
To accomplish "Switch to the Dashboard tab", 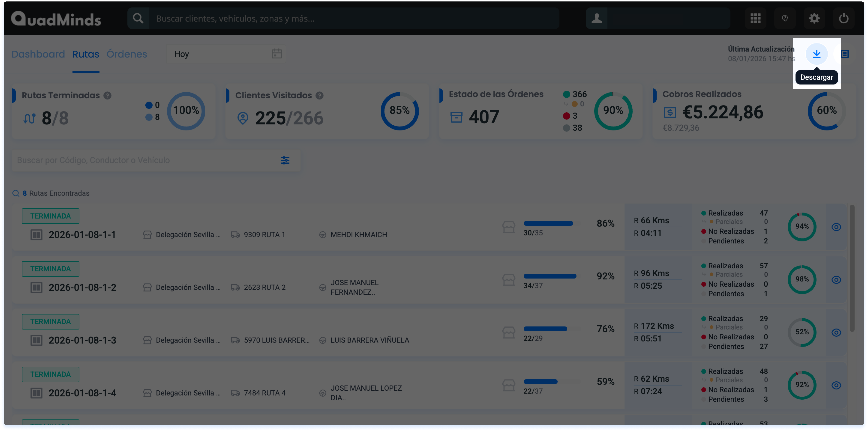I will click(38, 54).
